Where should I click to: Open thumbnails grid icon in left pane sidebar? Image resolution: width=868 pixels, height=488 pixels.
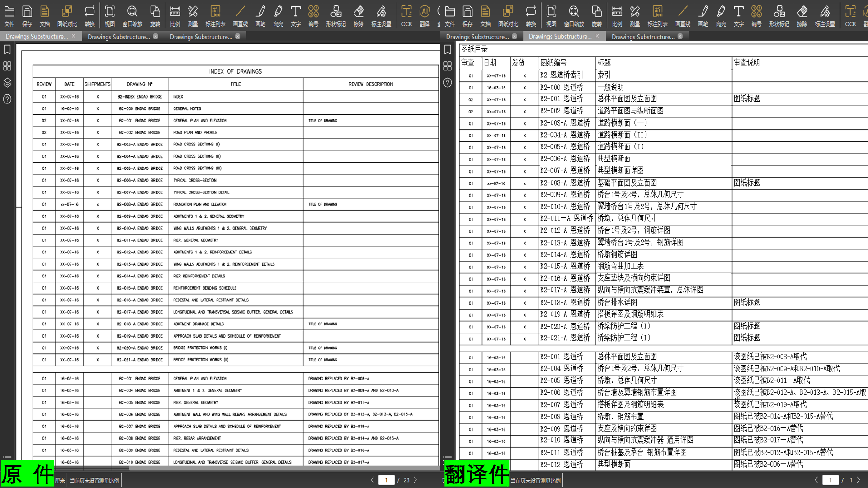pyautogui.click(x=7, y=66)
